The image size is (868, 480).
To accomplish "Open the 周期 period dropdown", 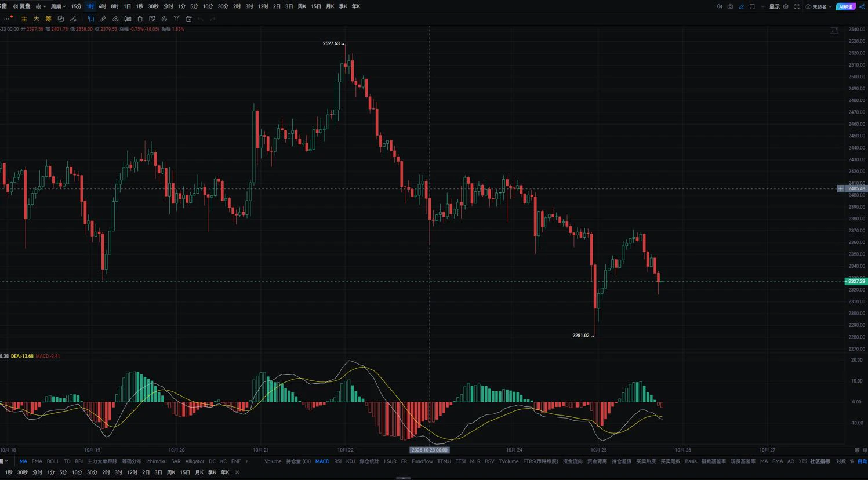I will (58, 6).
